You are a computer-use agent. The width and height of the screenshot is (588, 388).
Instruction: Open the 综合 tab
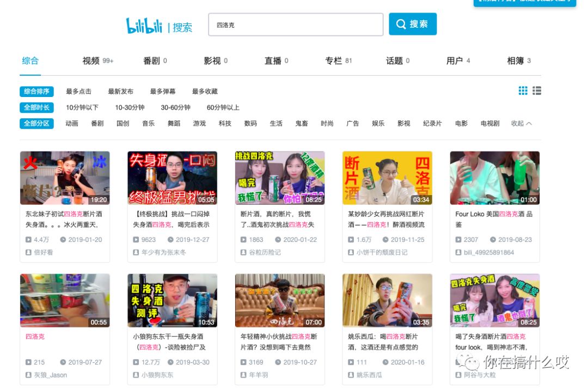[x=30, y=61]
